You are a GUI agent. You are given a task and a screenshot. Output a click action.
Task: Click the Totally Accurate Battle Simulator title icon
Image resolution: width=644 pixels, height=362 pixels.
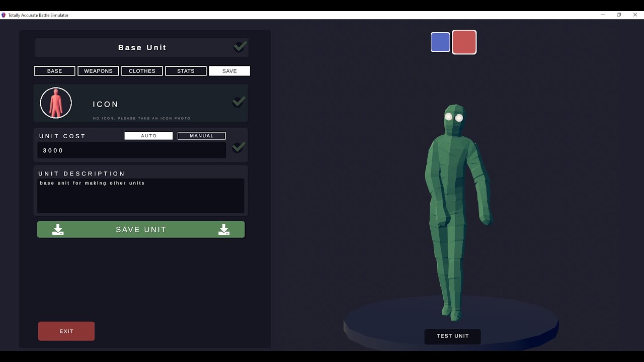(x=4, y=15)
